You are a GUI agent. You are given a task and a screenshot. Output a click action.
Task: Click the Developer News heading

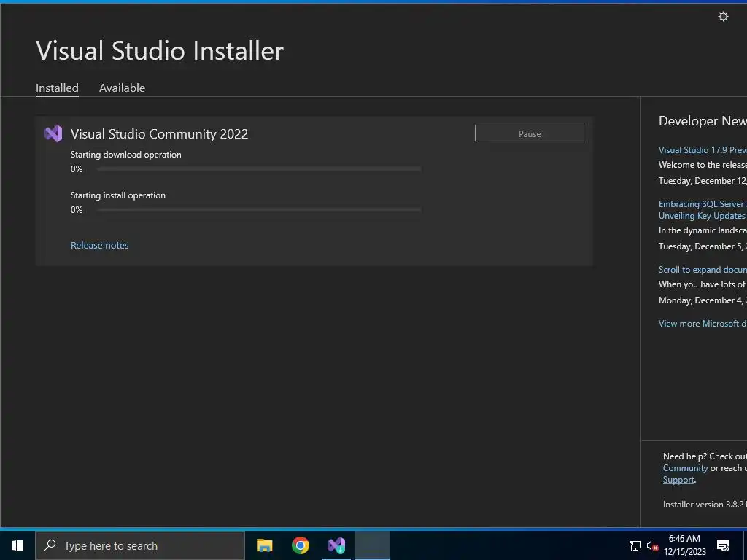click(x=703, y=121)
